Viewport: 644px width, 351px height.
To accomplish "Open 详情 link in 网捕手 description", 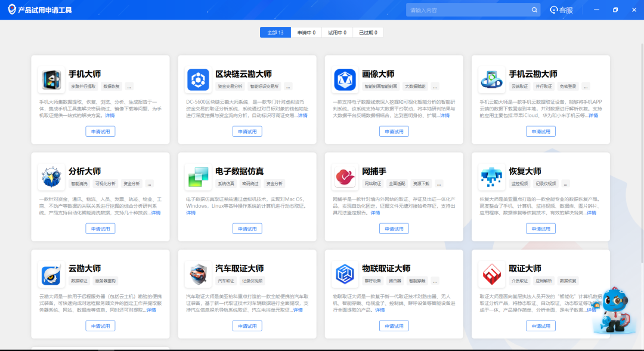I will coord(375,213).
